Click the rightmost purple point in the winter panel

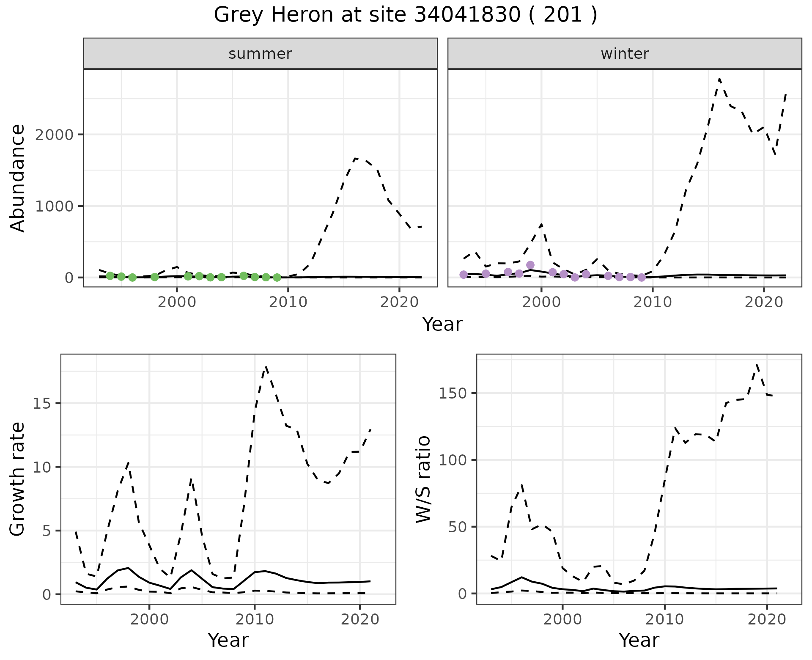click(x=642, y=278)
